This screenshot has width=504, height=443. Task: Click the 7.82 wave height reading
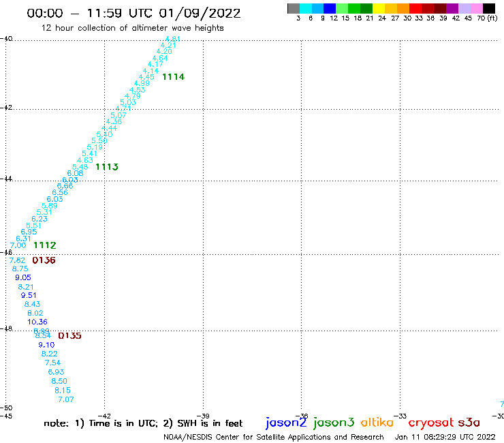[17, 260]
